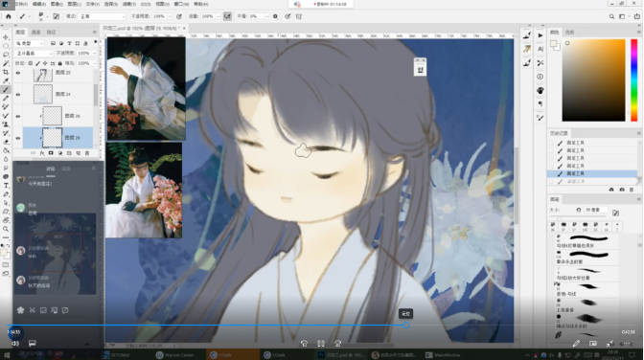Click the search icon at top right
644x360 pixels.
tap(611, 16)
